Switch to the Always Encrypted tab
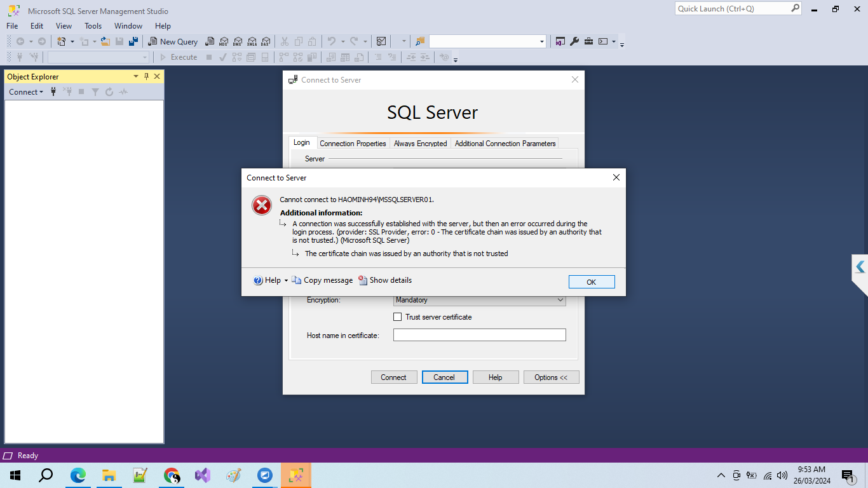Screen dimensions: 868x488 tap(421, 144)
